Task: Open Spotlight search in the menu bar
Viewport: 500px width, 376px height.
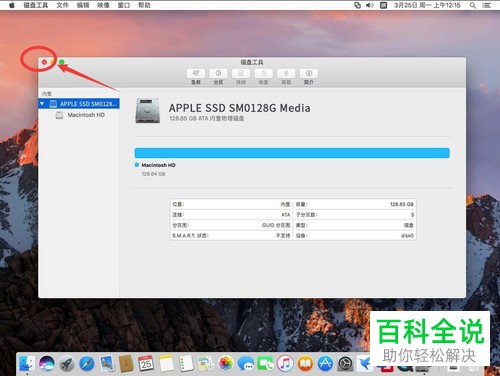Action: (x=473, y=5)
